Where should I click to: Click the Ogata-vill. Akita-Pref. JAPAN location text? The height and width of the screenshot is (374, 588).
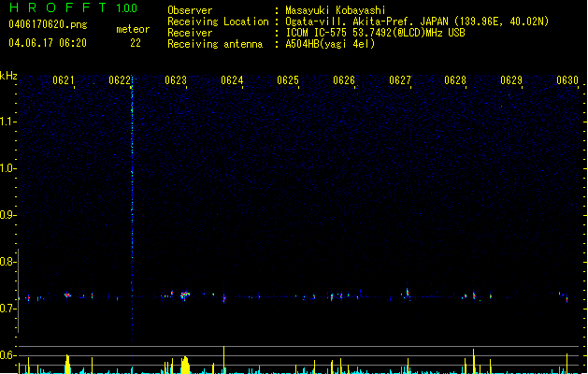[x=417, y=22]
